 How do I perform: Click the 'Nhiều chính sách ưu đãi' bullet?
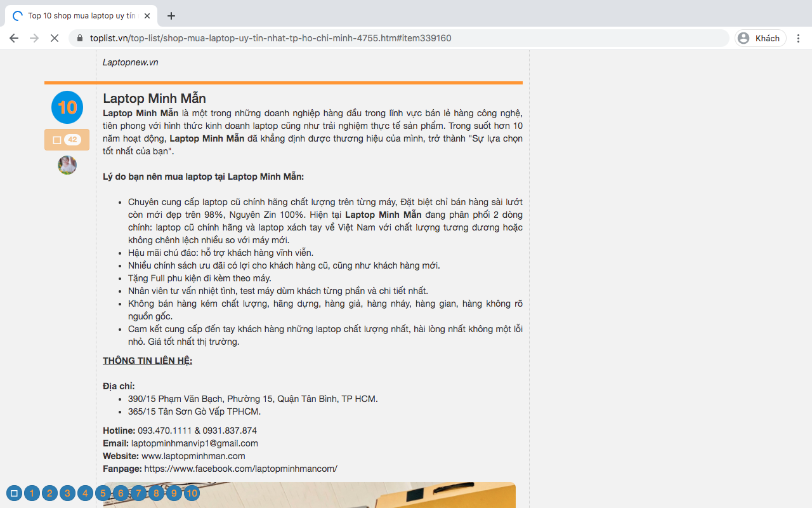click(x=284, y=265)
